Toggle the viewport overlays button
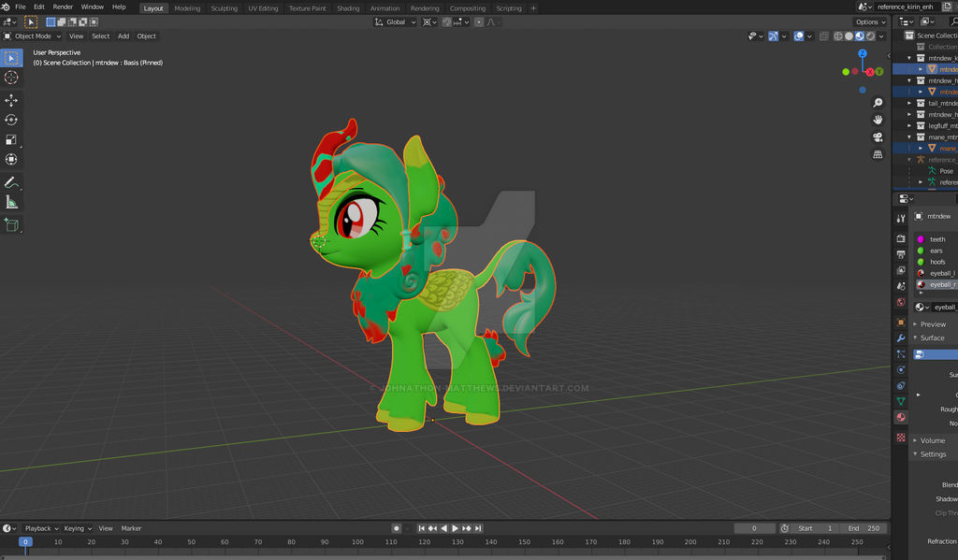The image size is (958, 560). tap(800, 36)
